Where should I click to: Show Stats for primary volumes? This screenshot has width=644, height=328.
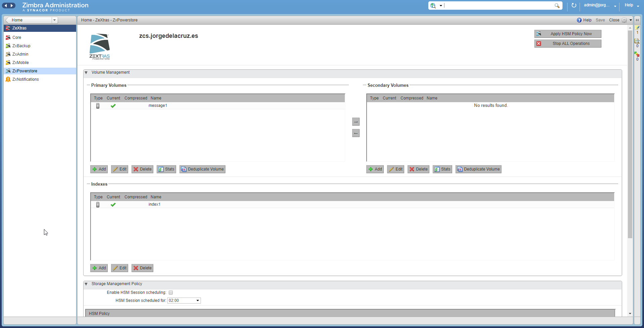click(166, 169)
